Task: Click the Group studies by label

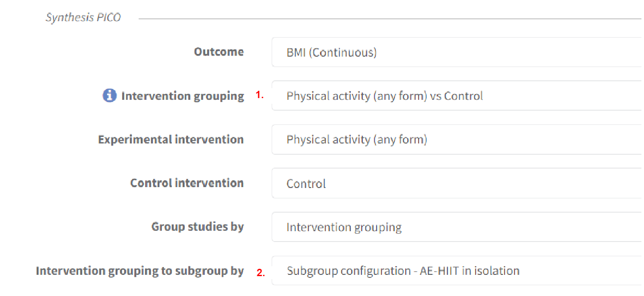Action: [x=197, y=226]
